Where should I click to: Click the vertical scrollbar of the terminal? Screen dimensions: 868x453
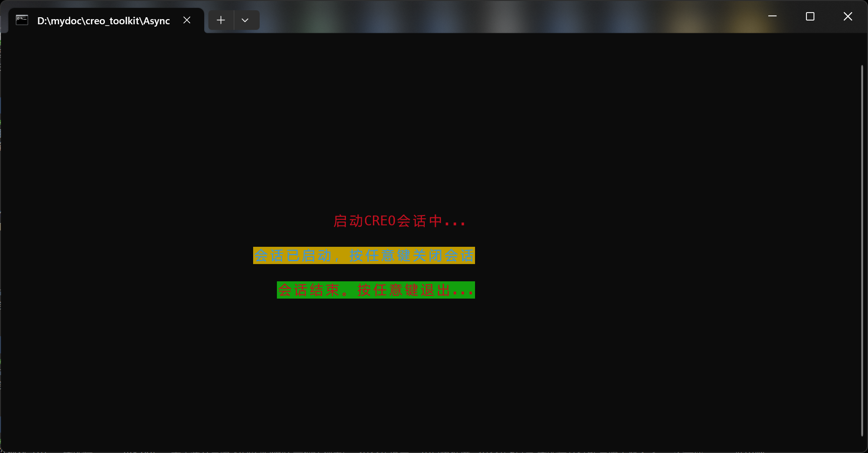(x=862, y=251)
